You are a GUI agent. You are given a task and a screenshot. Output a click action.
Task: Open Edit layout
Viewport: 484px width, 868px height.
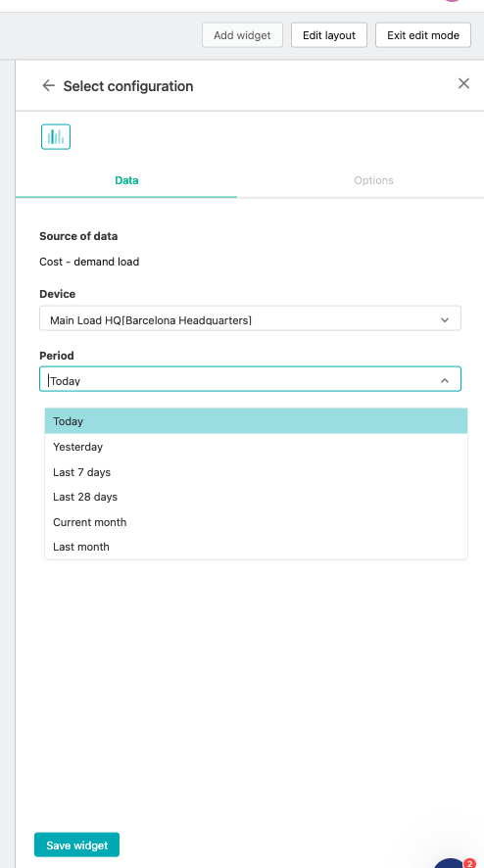coord(329,35)
